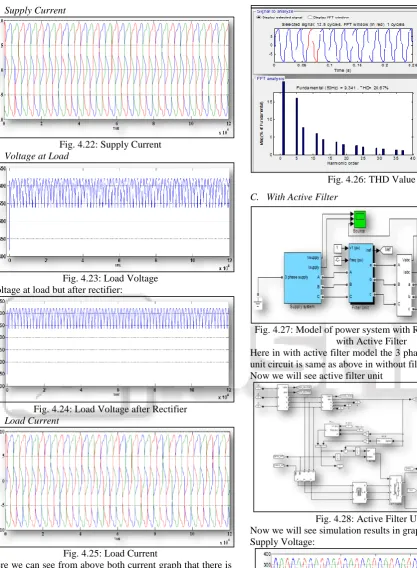Click the selected signal time-domain plot
This screenshot has width=417, height=568.
(x=343, y=45)
